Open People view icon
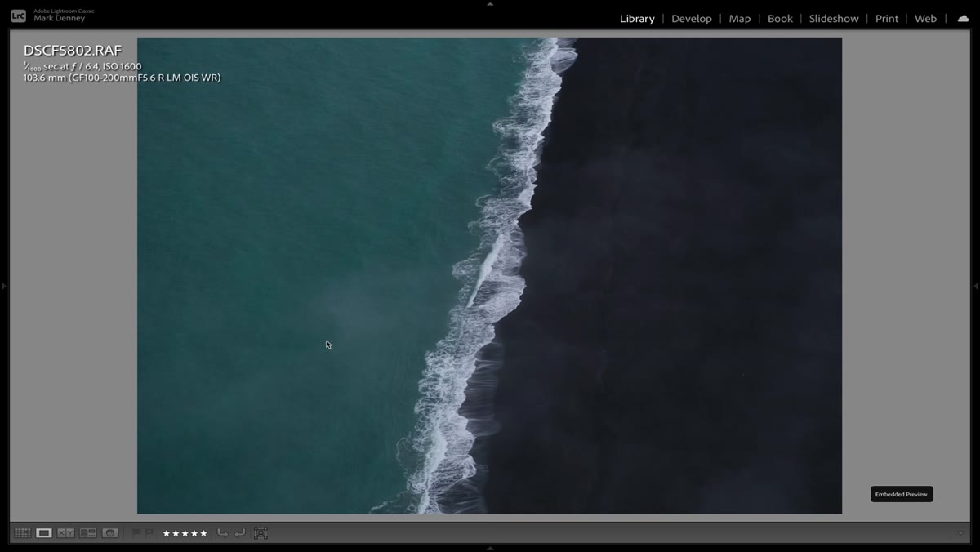980x552 pixels. click(x=110, y=533)
